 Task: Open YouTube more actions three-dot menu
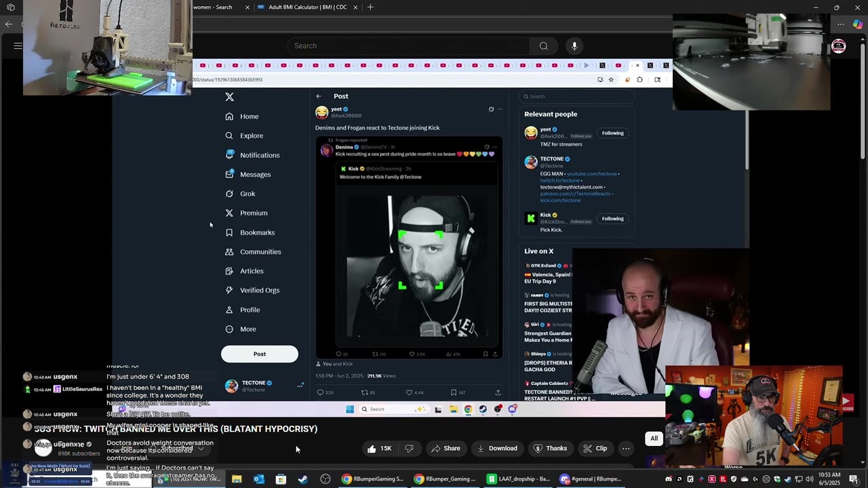[x=626, y=448]
